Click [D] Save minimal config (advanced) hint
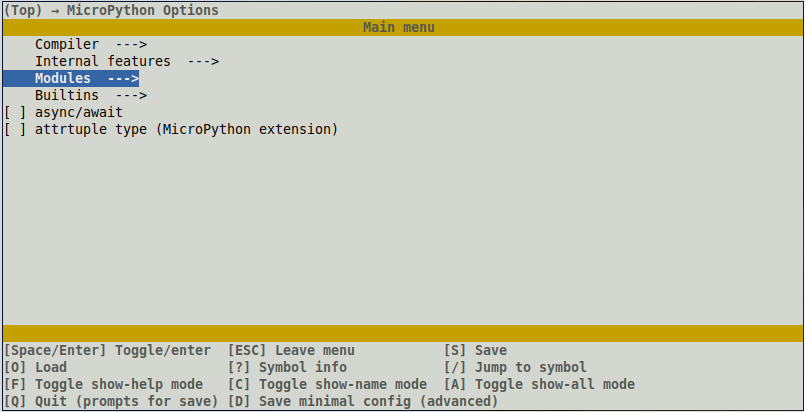This screenshot has height=412, width=806. pyautogui.click(x=363, y=402)
